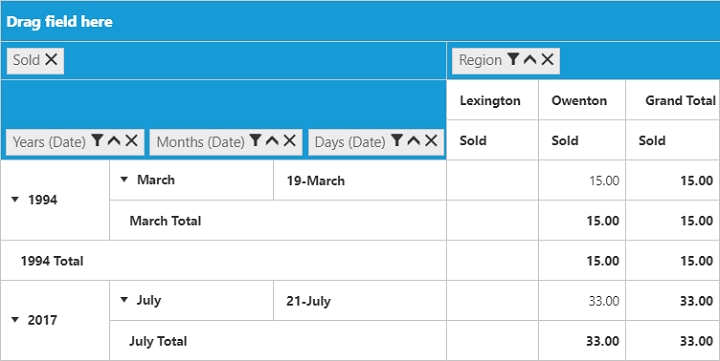Remove the Months (Date) field
Viewport: 720px width, 361px height.
tap(289, 141)
